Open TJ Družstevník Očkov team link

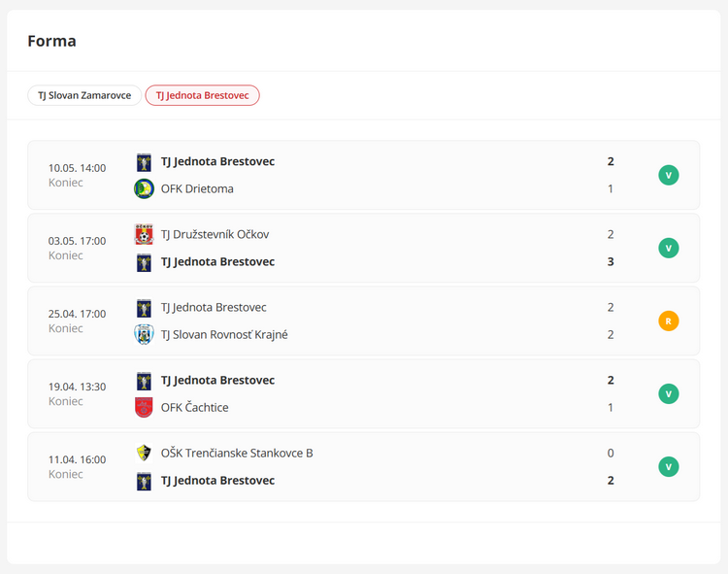click(215, 234)
